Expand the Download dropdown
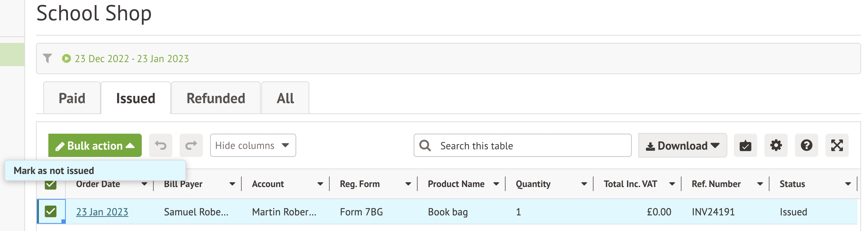The image size is (868, 231). point(682,145)
